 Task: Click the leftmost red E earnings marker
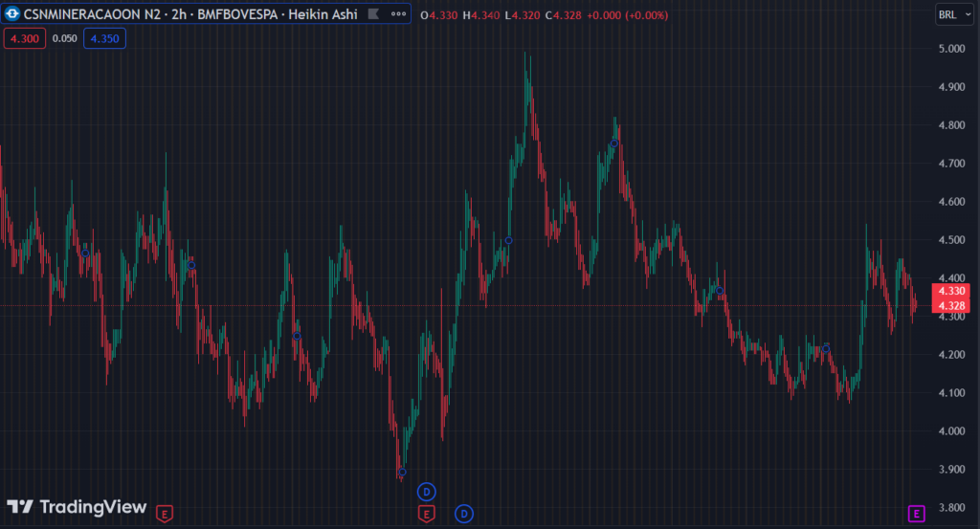[x=165, y=514]
